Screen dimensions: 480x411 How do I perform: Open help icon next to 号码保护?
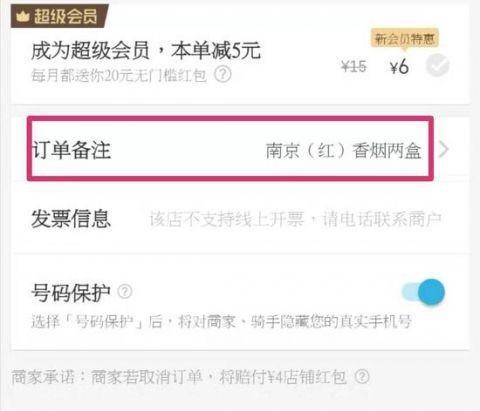[x=125, y=292]
